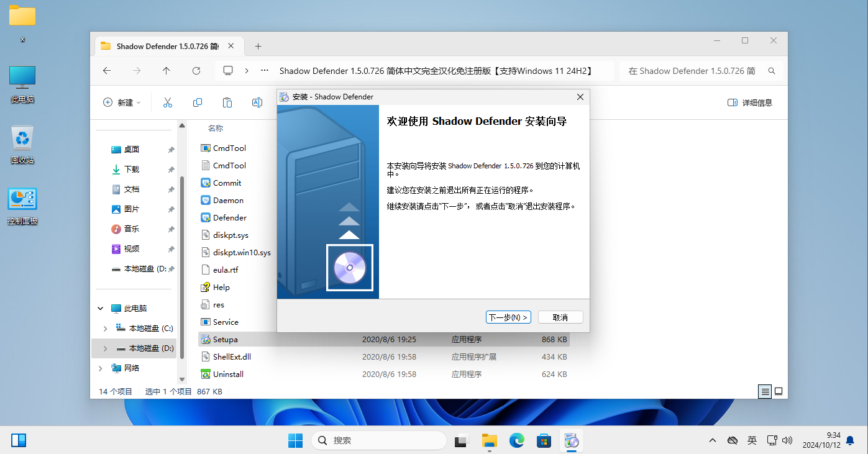Select the res file
This screenshot has width=868, height=454.
click(212, 305)
